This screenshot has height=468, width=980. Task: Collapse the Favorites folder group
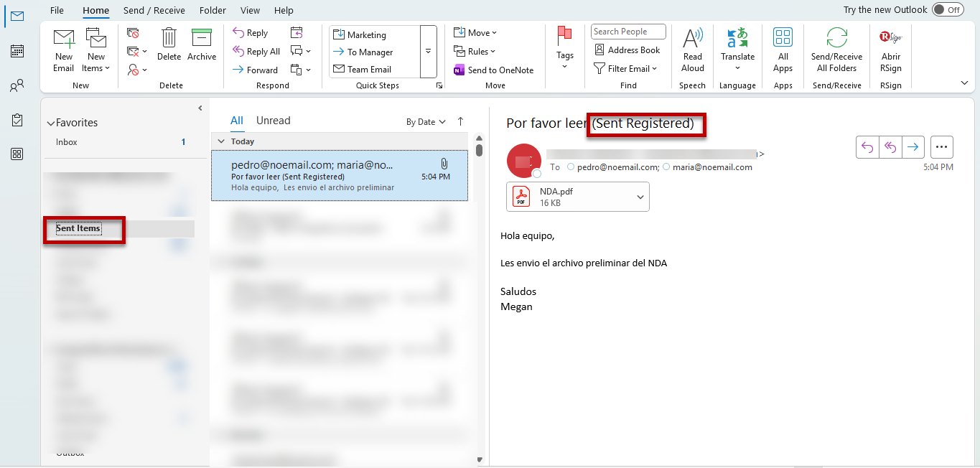click(50, 123)
